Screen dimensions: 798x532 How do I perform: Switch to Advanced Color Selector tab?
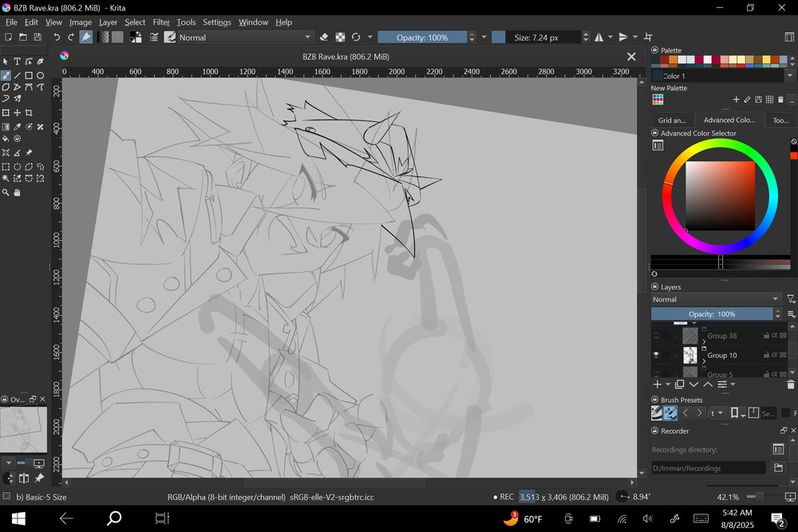coord(729,120)
